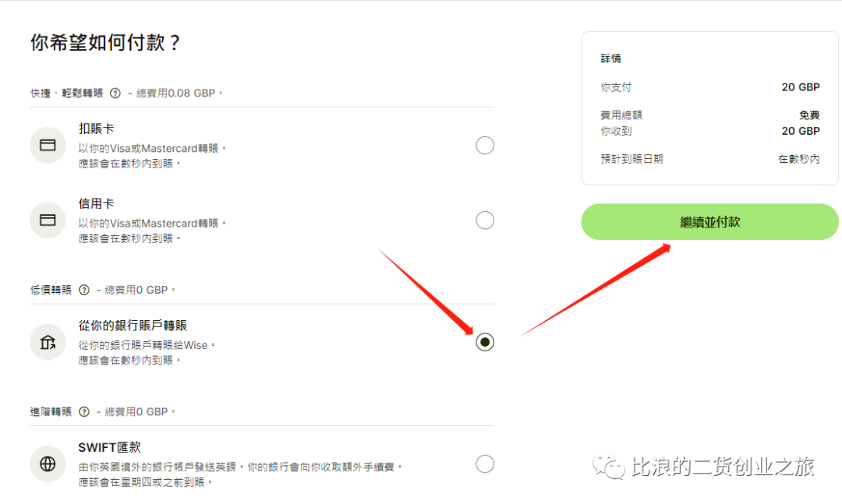Open the help icon next to 進階轉賬

coord(83,411)
